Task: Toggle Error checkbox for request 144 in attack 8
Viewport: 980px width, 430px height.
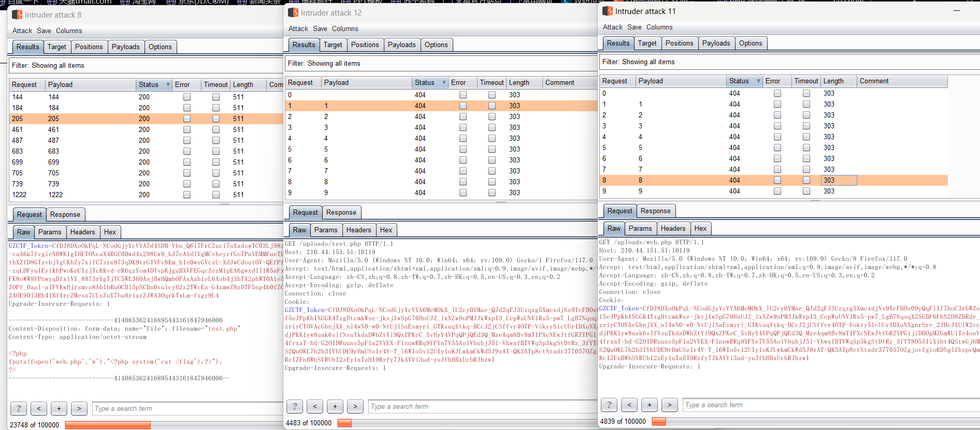Action: [x=187, y=97]
